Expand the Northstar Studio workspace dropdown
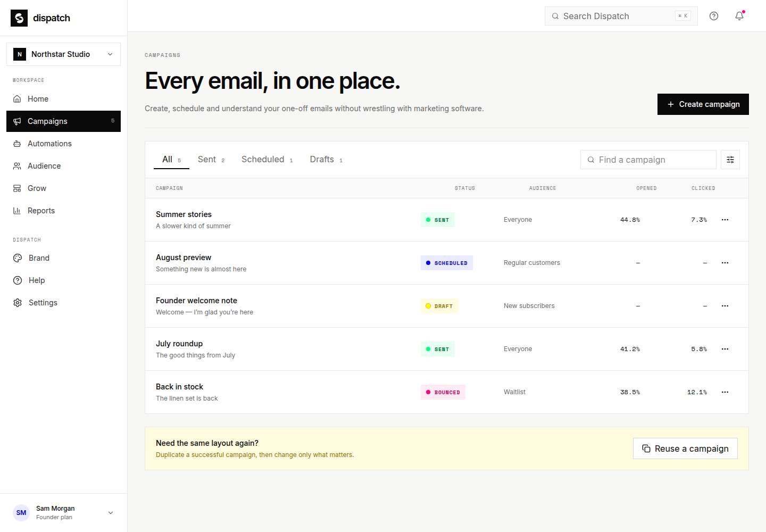 tap(63, 54)
